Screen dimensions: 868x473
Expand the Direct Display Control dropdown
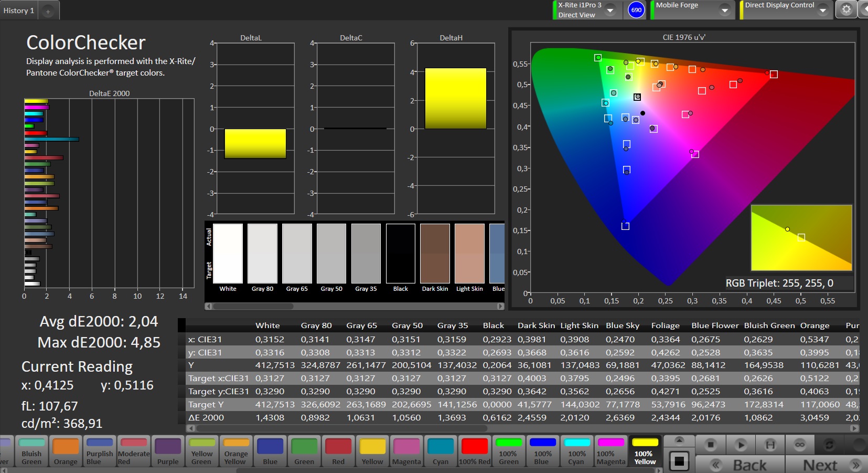coord(822,10)
